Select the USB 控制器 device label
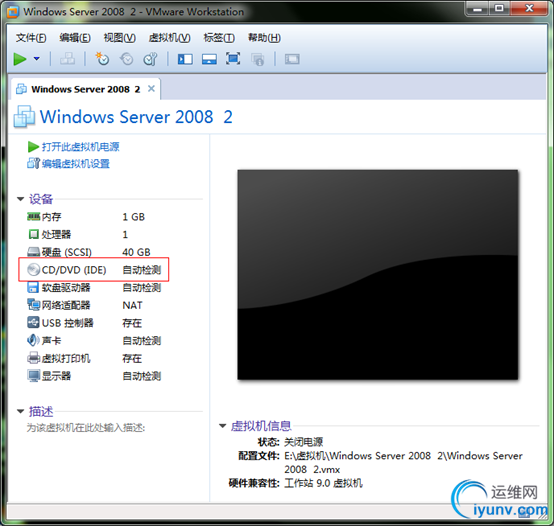 (x=67, y=323)
